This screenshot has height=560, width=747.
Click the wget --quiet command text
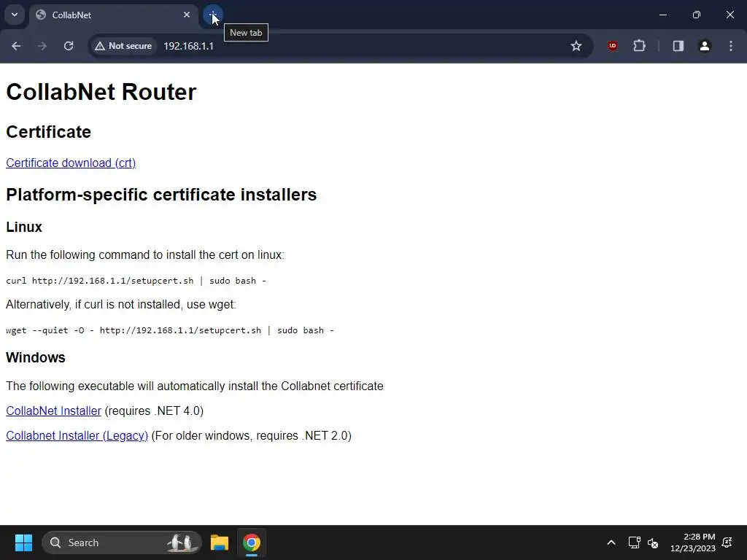point(169,330)
